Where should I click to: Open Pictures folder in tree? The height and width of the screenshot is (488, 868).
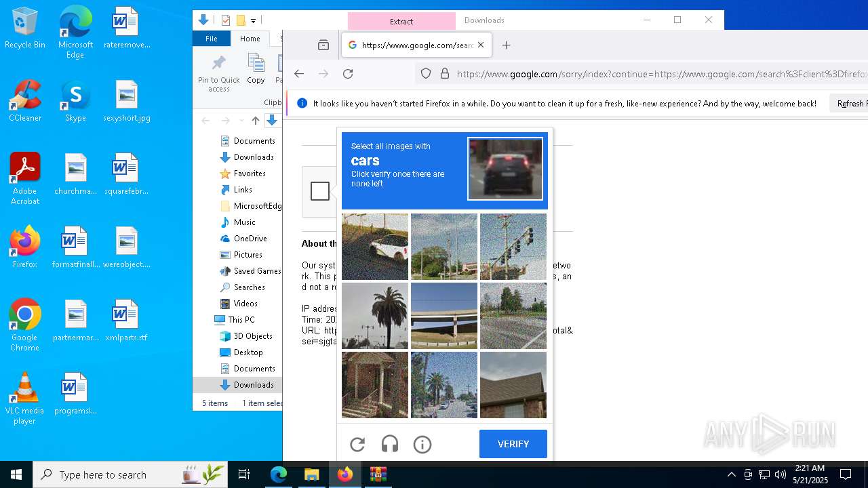click(248, 255)
